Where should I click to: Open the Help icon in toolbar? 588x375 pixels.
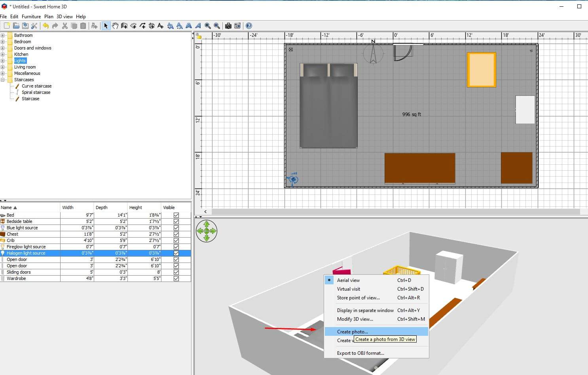coord(249,26)
